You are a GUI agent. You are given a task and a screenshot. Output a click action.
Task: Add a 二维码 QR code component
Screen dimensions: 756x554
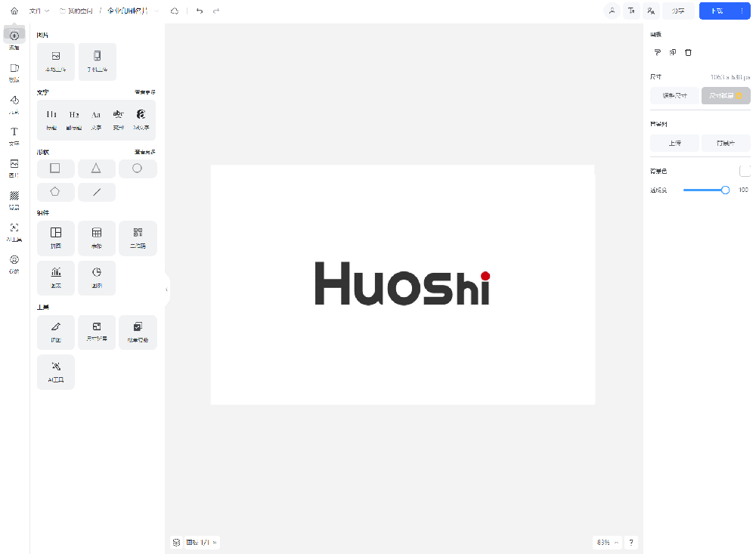click(138, 238)
